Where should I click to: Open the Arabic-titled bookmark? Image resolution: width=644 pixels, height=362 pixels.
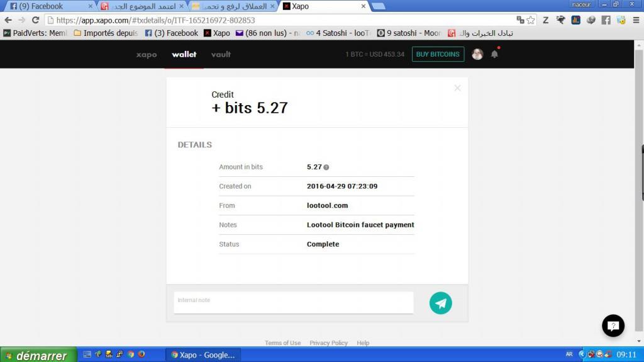point(480,33)
